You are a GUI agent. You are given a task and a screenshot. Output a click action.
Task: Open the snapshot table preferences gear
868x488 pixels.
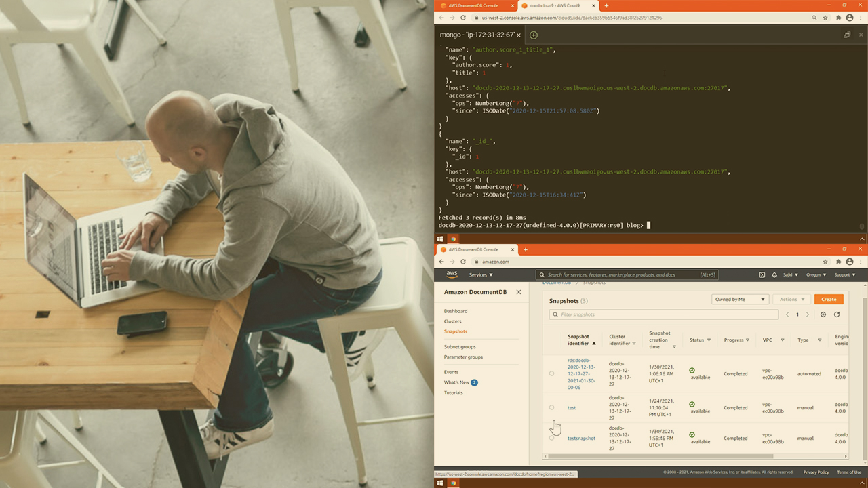tap(823, 314)
